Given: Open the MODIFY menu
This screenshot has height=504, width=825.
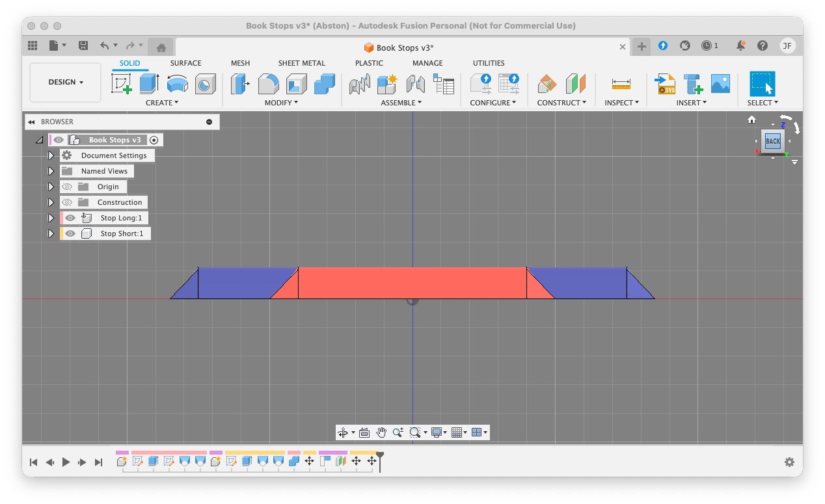Looking at the screenshot, I should point(281,103).
